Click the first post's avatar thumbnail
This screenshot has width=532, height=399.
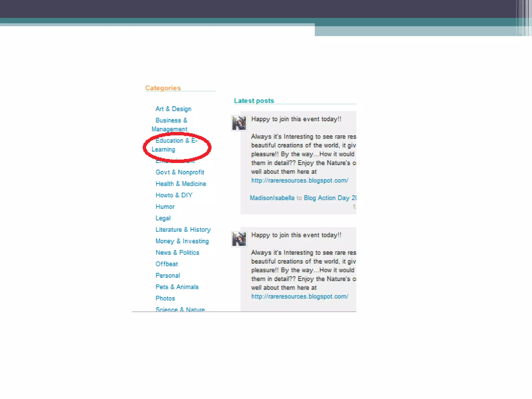[x=239, y=123]
